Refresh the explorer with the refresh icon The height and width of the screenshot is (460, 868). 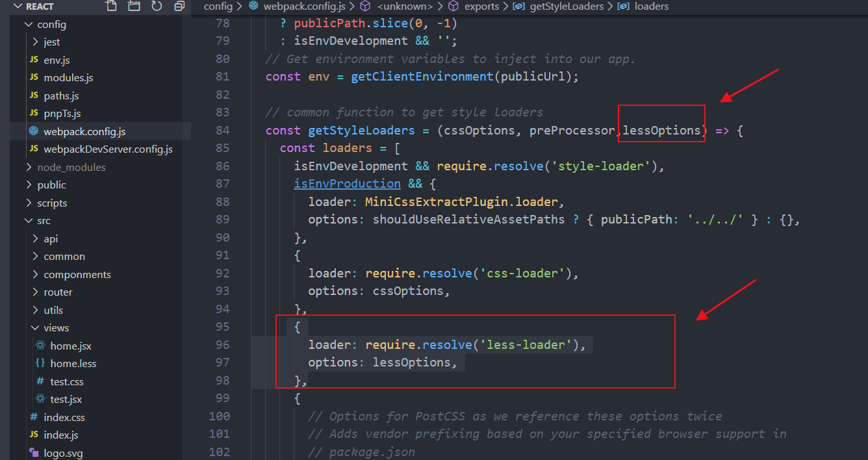point(157,6)
